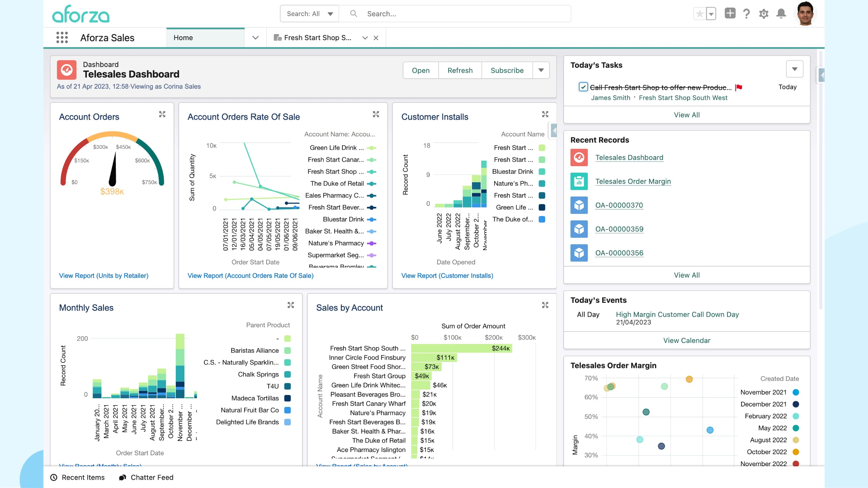Expand the Account Orders Rate Of Sale chart

pyautogui.click(x=376, y=114)
